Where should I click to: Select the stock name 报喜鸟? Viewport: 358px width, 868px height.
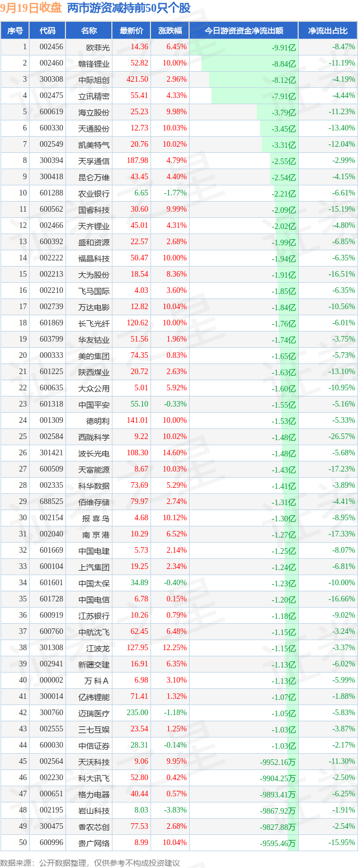(x=96, y=518)
